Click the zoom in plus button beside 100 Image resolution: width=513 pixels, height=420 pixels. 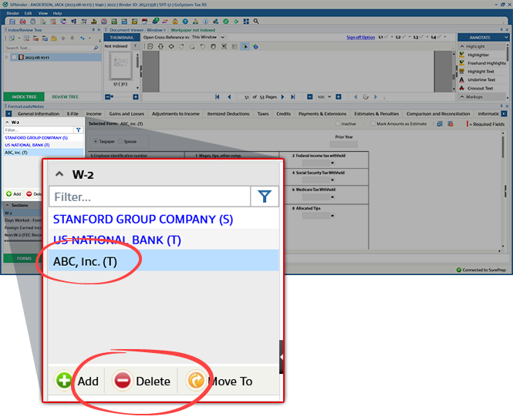(339, 97)
